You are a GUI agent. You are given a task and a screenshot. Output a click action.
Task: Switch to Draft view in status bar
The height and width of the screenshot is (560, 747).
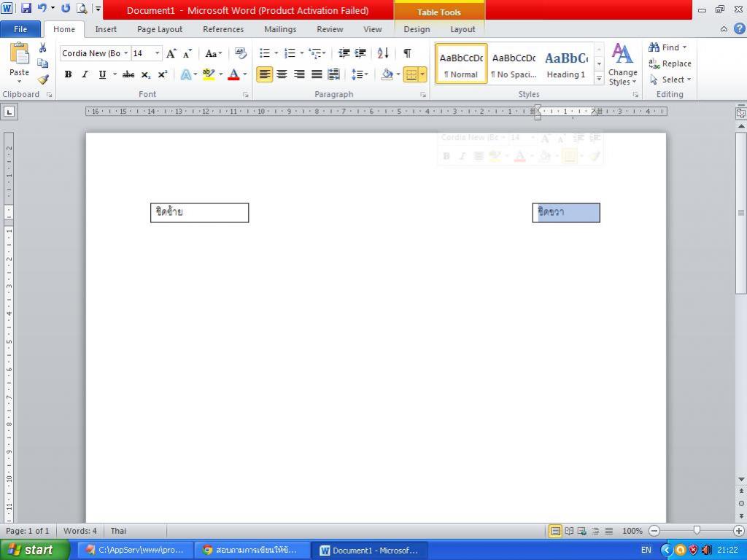(x=609, y=531)
